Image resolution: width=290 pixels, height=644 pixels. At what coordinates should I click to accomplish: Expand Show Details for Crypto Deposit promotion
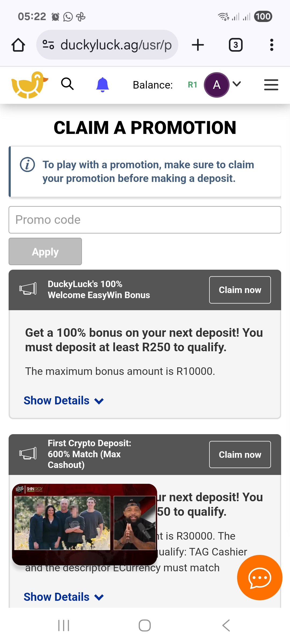63,597
